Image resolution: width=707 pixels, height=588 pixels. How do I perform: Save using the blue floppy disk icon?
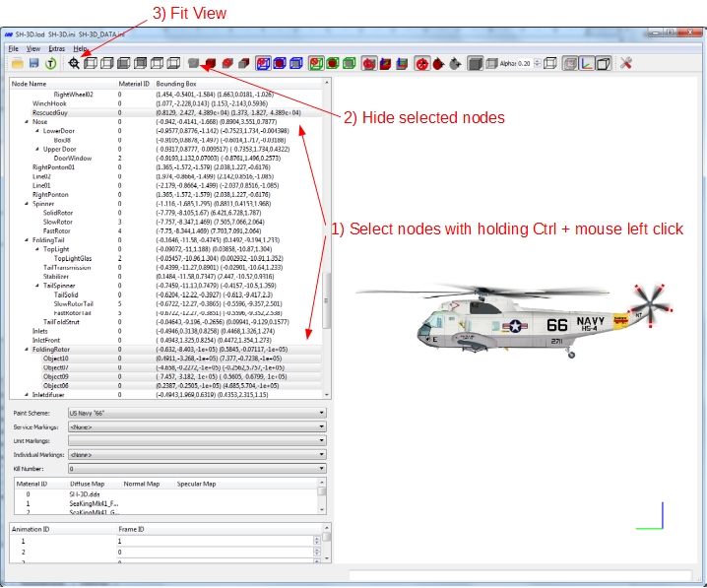33,64
